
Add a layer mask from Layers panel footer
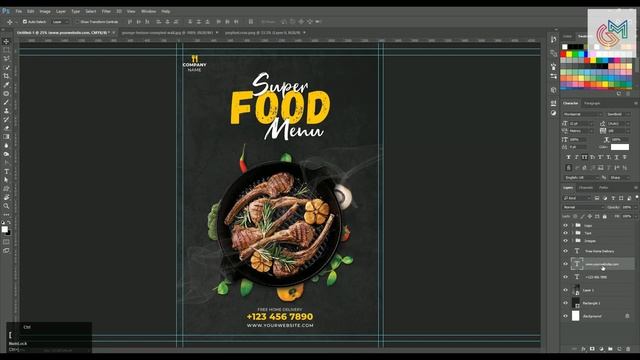click(x=592, y=349)
